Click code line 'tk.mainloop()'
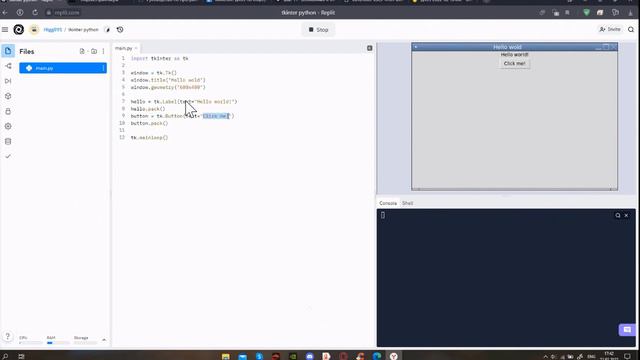The image size is (640, 360). (149, 138)
